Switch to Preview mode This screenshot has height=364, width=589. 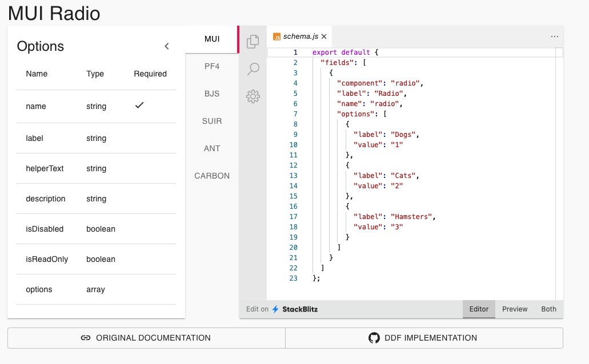(x=514, y=309)
